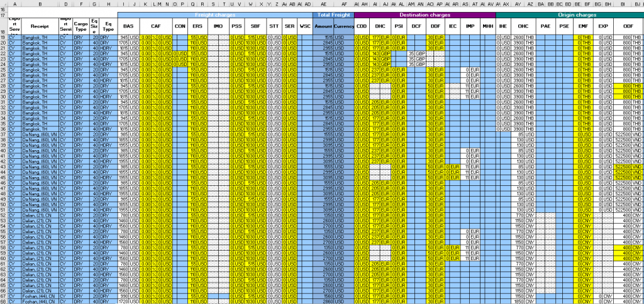Viewport: 644px width, 304px height.
Task: Select the 'Currency' heading under Total Freight
Action: point(344,26)
